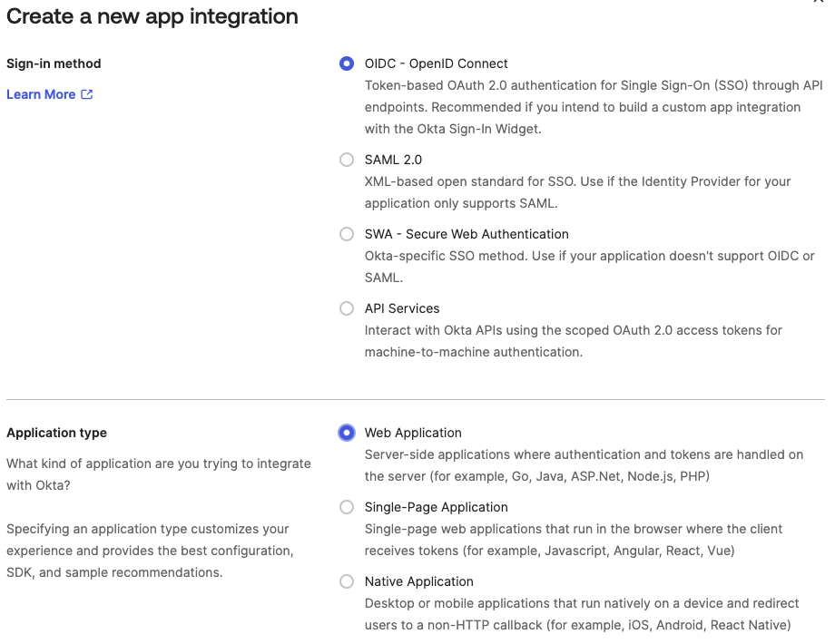Pick the Native Application radio button

coord(346,581)
